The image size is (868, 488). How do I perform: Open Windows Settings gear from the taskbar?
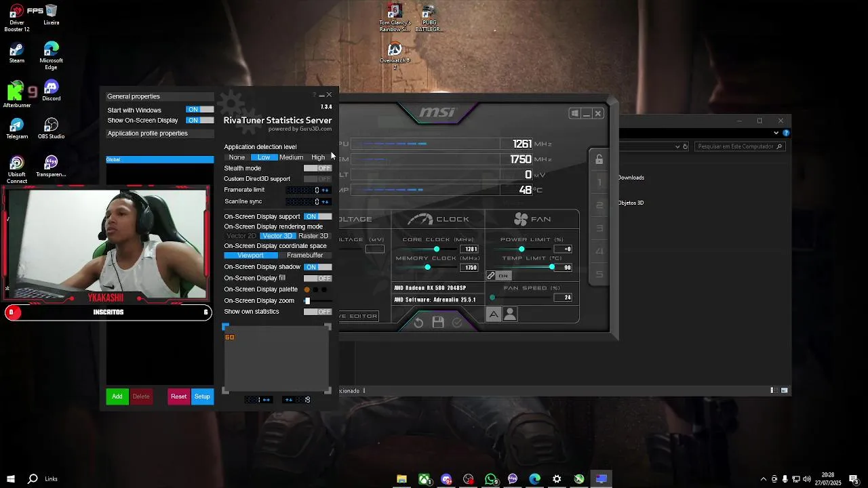pyautogui.click(x=557, y=479)
